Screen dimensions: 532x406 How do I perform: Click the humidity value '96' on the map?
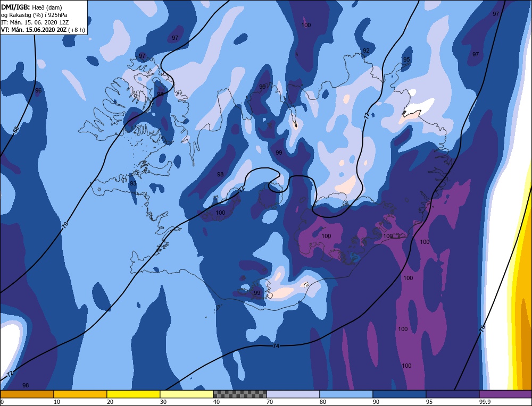point(38,90)
